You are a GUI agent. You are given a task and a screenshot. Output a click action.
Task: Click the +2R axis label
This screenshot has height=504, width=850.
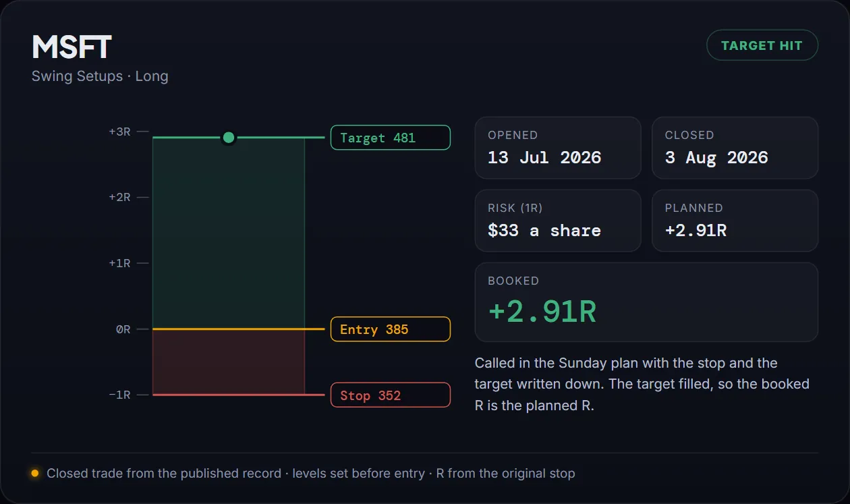pyautogui.click(x=119, y=198)
